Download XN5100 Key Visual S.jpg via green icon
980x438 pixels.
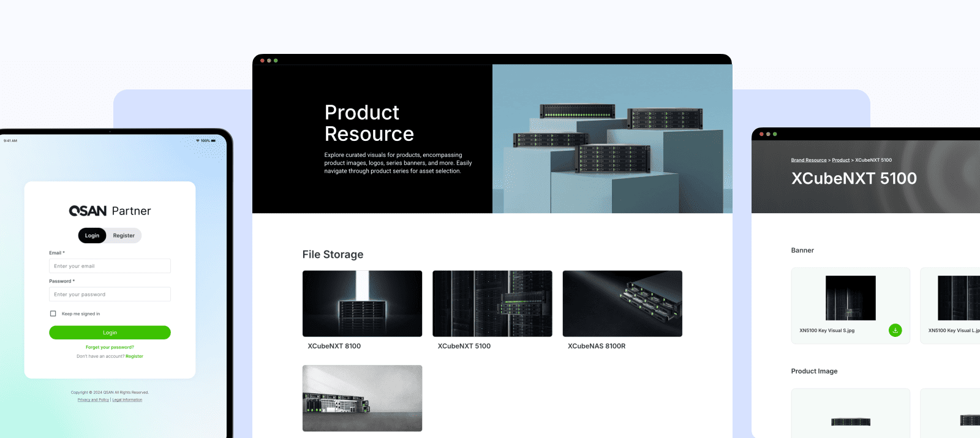click(895, 330)
